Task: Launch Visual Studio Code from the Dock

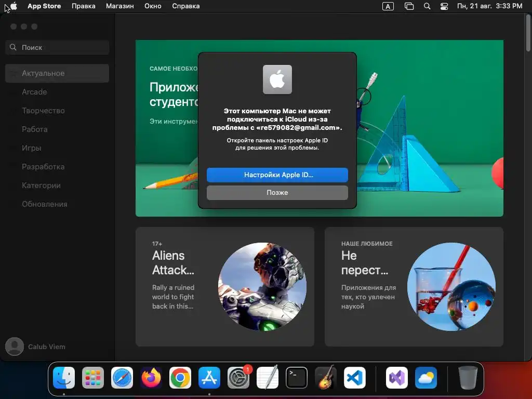Action: 355,378
